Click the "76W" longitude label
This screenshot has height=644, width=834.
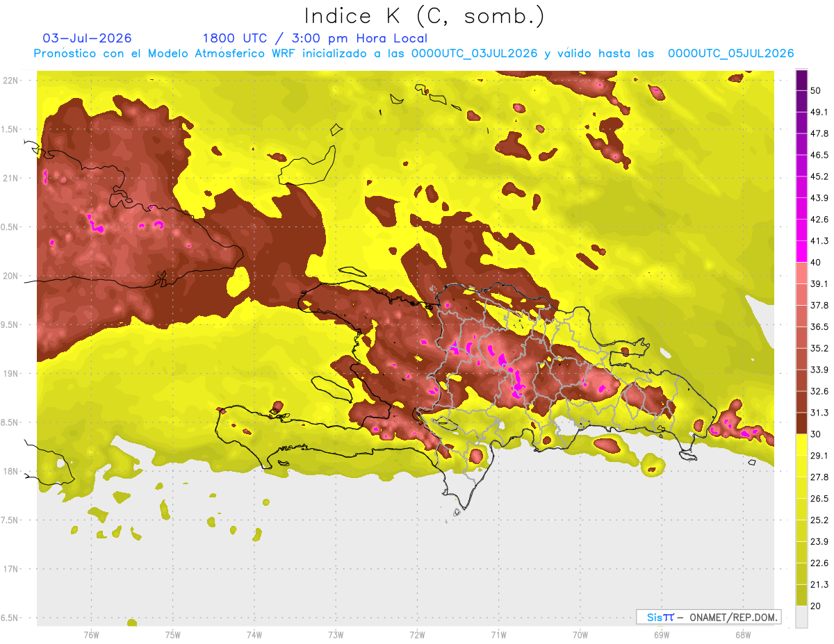click(x=91, y=635)
